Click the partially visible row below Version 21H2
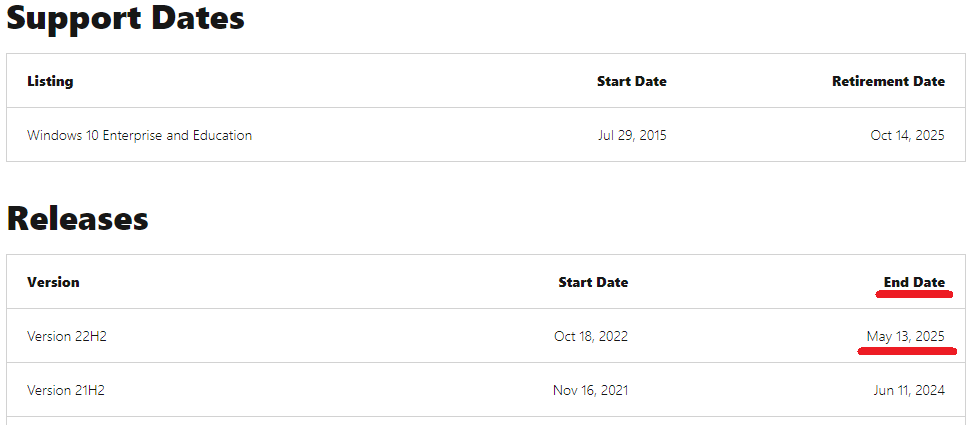977x425 pixels. [x=486, y=420]
